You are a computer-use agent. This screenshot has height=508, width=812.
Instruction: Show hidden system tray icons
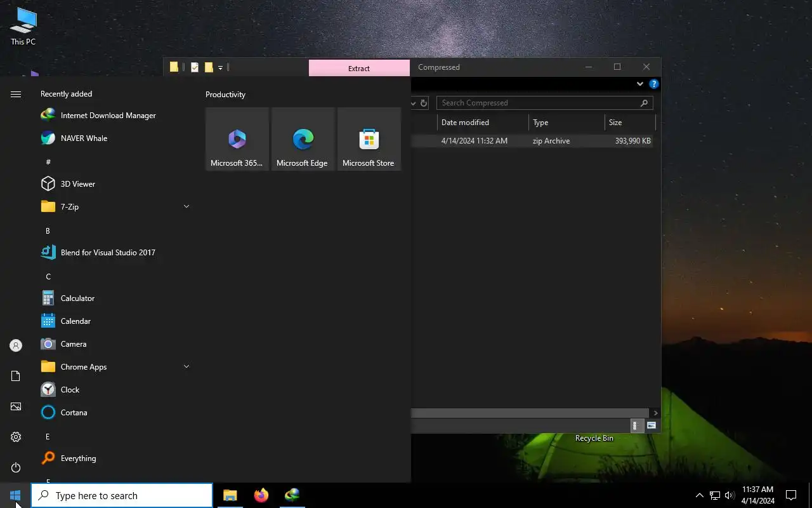point(699,495)
